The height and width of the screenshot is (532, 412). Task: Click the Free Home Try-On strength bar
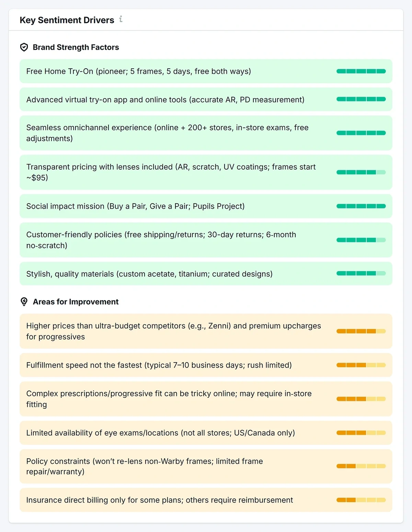(x=361, y=71)
